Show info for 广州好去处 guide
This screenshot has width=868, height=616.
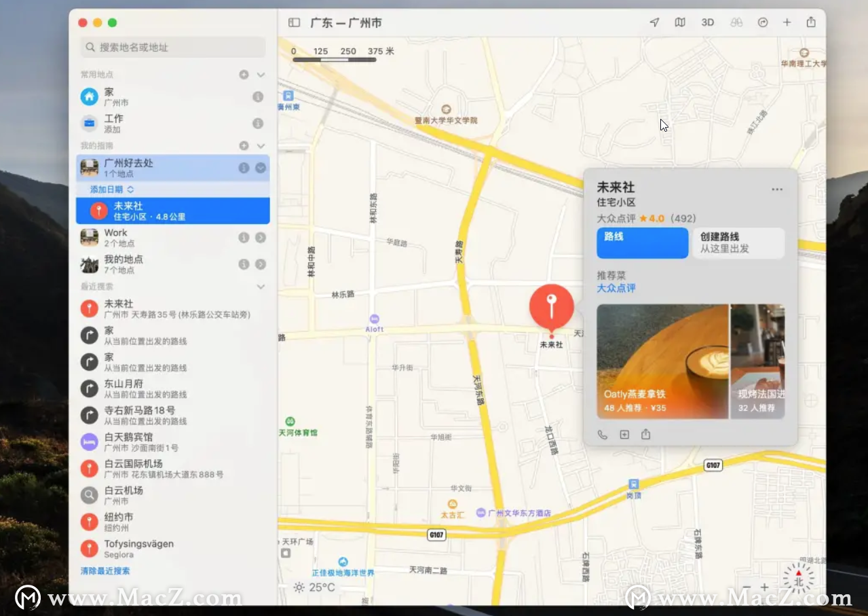tap(244, 168)
